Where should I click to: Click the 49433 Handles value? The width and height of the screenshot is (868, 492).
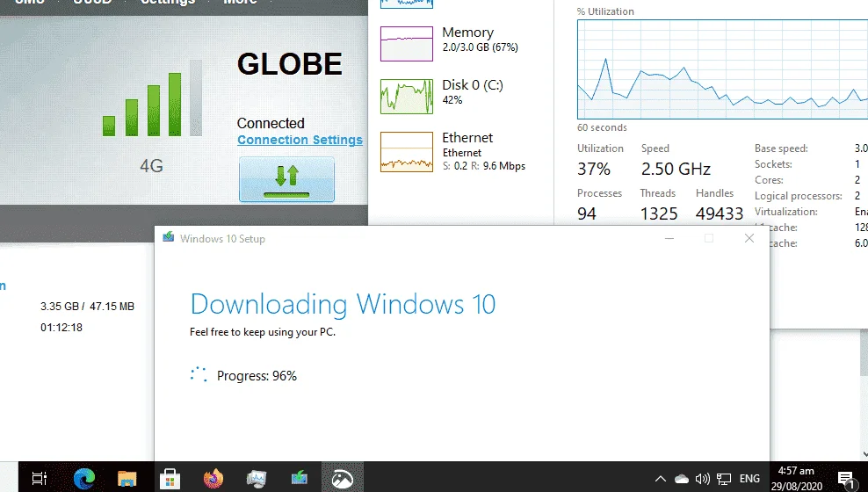pos(720,213)
